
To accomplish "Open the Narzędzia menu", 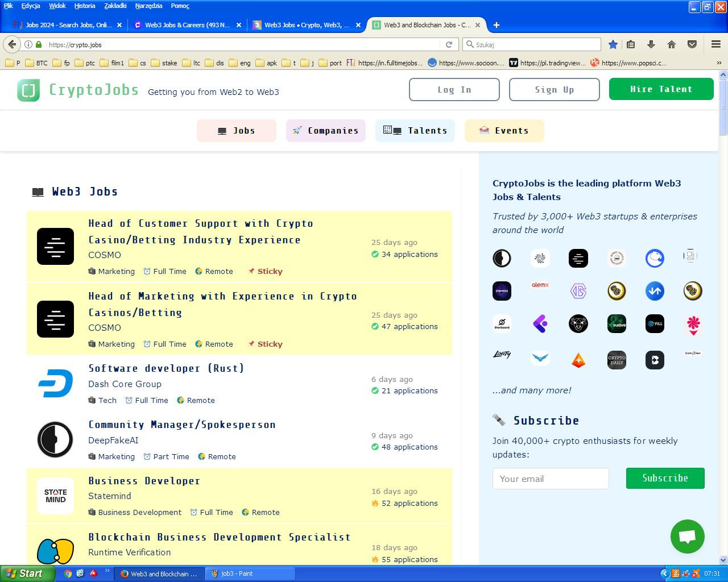I will [148, 6].
